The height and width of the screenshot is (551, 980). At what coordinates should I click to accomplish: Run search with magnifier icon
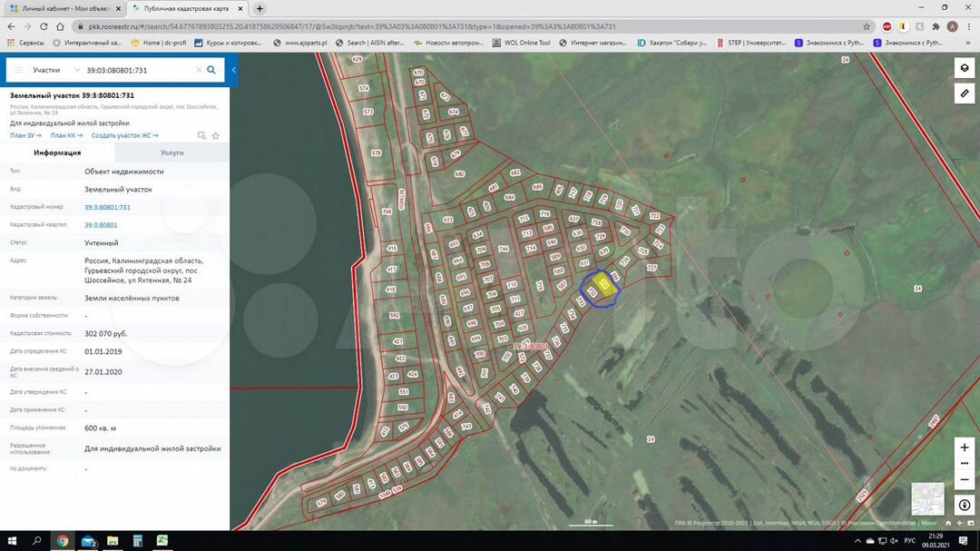coord(211,70)
